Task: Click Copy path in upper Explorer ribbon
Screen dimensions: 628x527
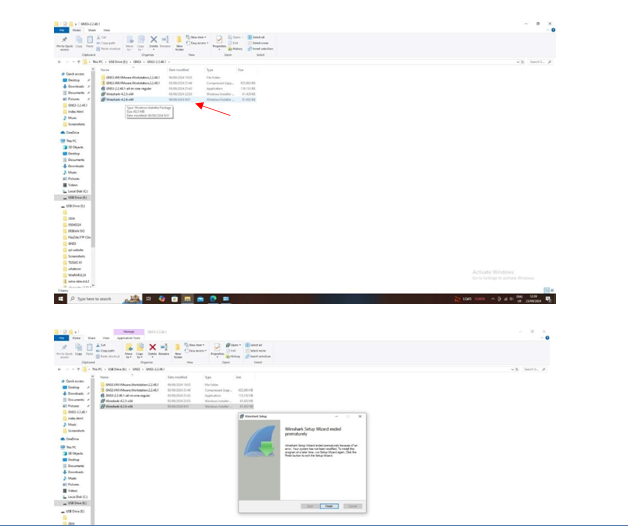Action: (x=106, y=43)
